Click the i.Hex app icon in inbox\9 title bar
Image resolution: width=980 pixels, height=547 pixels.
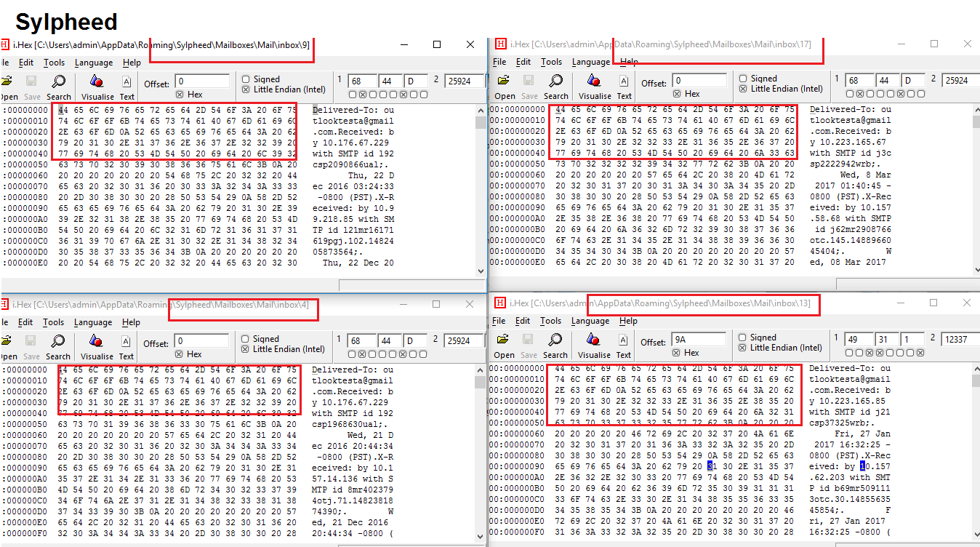[4, 44]
